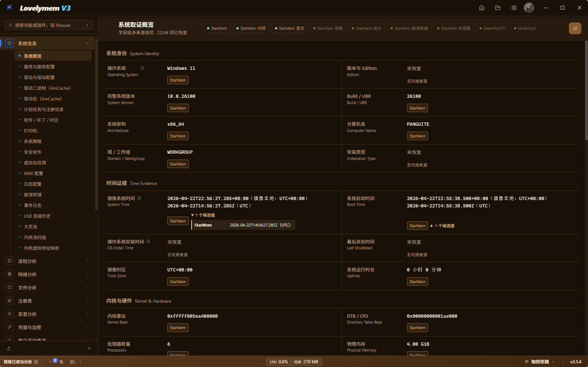Toggle the StarMem source filter chip
The image size is (588, 367).
point(217,28)
